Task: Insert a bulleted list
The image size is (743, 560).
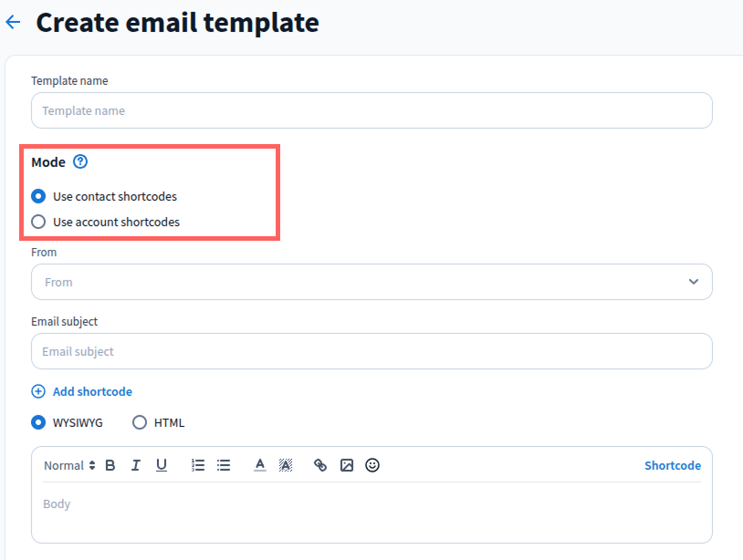Action: tap(224, 465)
